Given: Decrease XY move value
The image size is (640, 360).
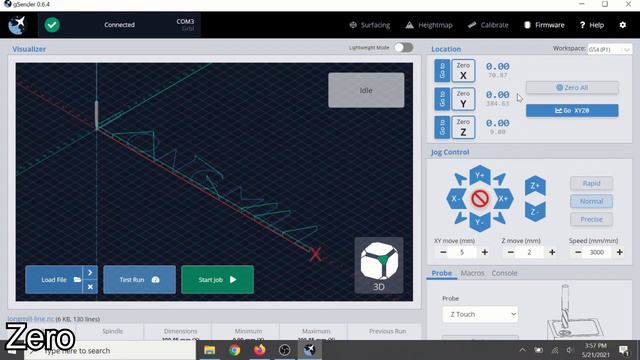Looking at the screenshot, I should [x=443, y=252].
